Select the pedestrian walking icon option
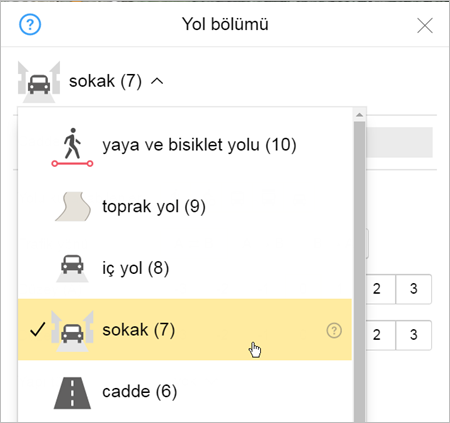Image resolution: width=450 pixels, height=423 pixels. [x=72, y=147]
